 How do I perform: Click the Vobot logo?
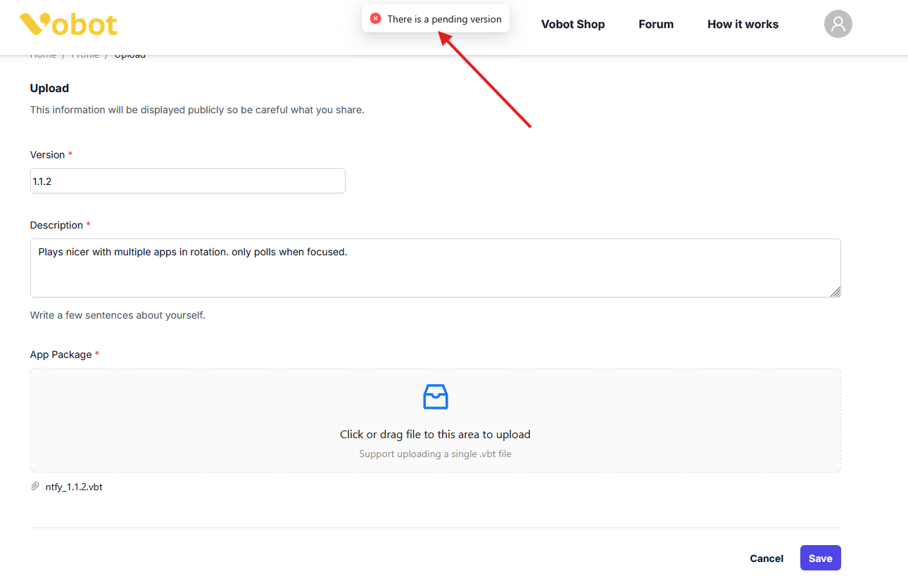click(x=68, y=24)
